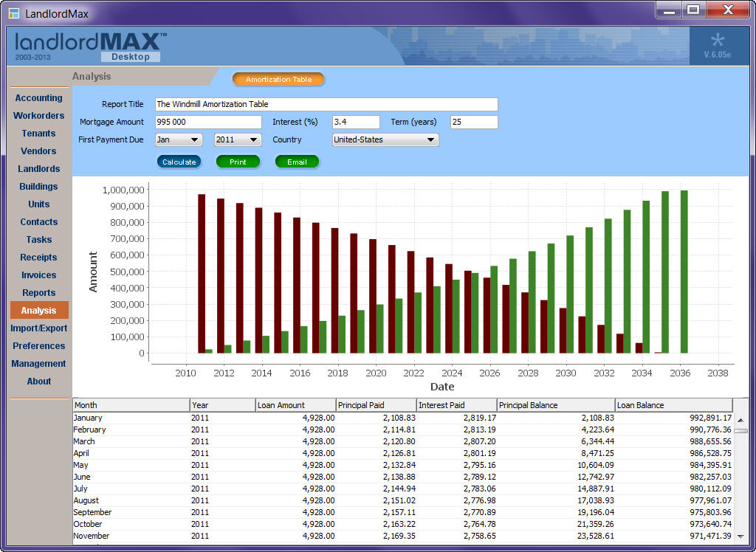
Task: Click the green Print button
Action: click(x=238, y=162)
